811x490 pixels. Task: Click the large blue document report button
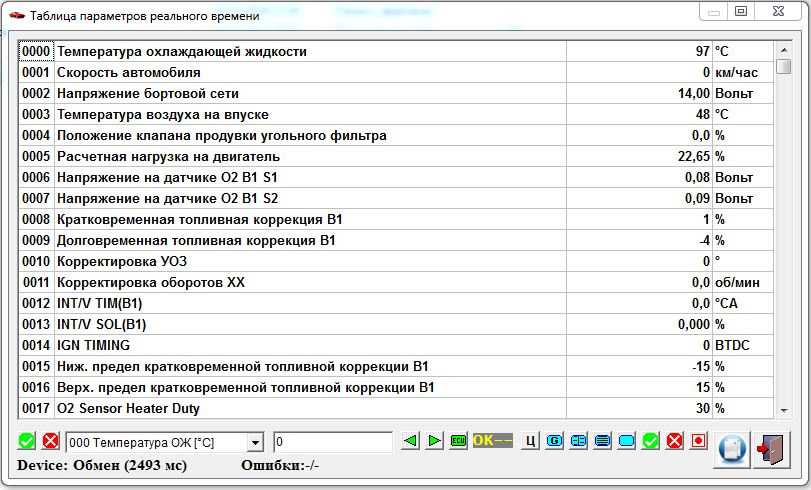pyautogui.click(x=731, y=450)
